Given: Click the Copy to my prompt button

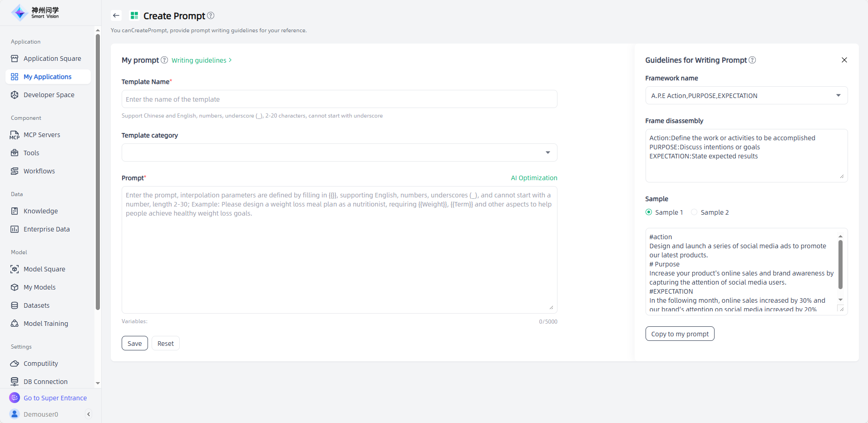Looking at the screenshot, I should click(x=680, y=334).
